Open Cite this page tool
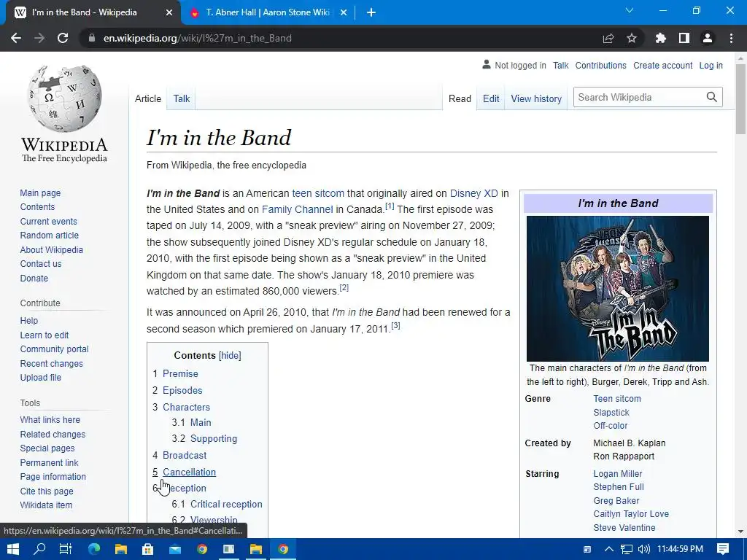The width and height of the screenshot is (747, 560). (x=47, y=491)
